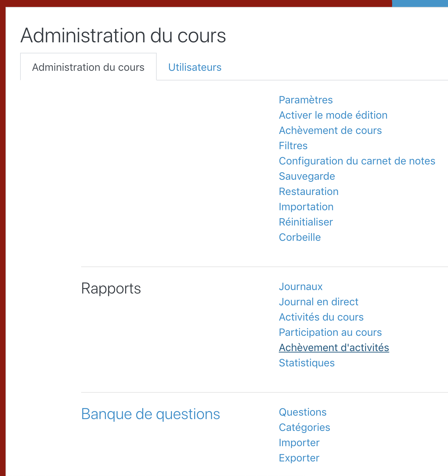Open Journal en direct report
This screenshot has width=448, height=476.
318,302
